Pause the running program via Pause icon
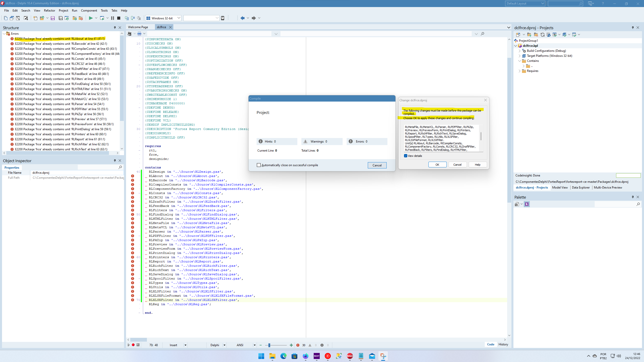644x362 pixels. click(x=112, y=18)
